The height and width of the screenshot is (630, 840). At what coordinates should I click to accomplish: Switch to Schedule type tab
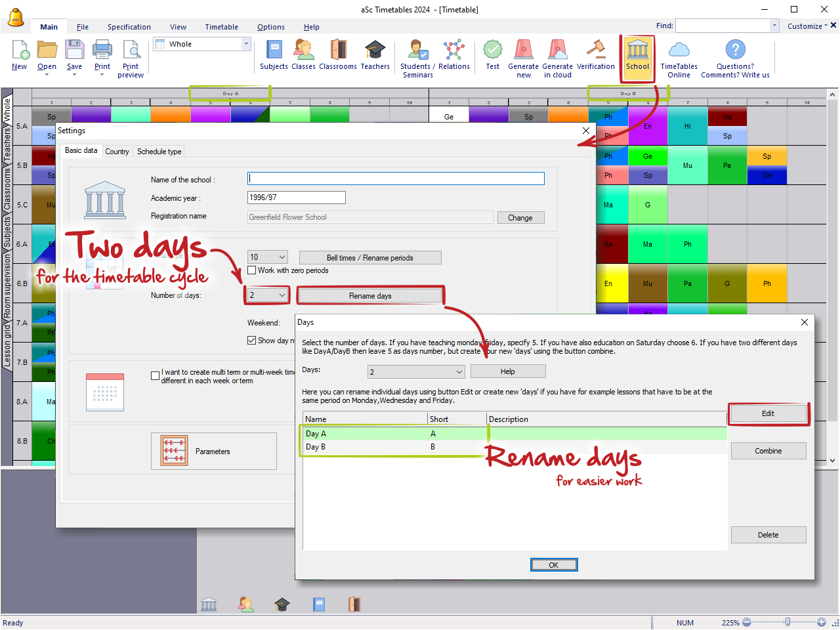coord(159,152)
